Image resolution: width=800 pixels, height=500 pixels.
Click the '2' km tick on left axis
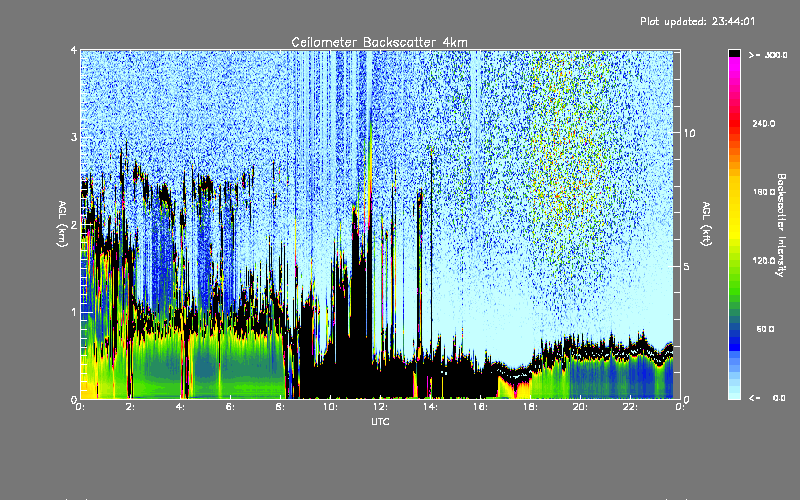pos(74,225)
